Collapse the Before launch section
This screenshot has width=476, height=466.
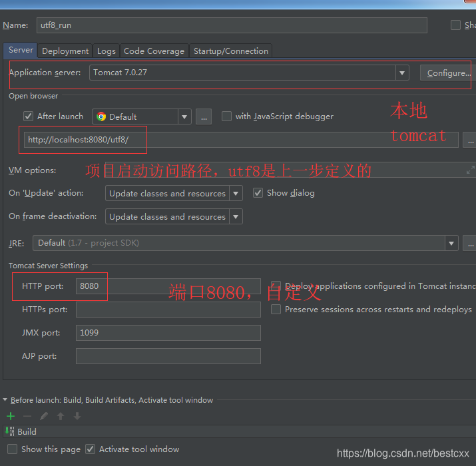pyautogui.click(x=5, y=400)
